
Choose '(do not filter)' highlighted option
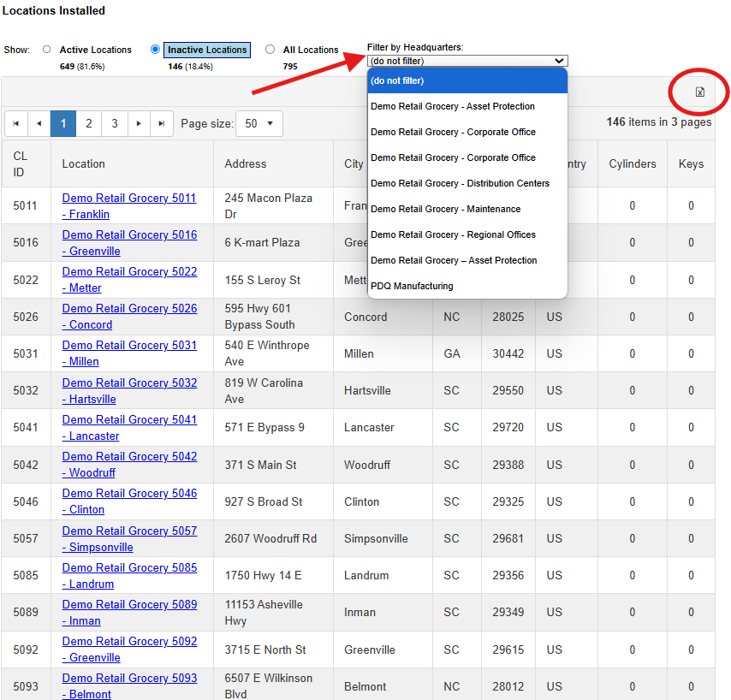click(x=467, y=80)
